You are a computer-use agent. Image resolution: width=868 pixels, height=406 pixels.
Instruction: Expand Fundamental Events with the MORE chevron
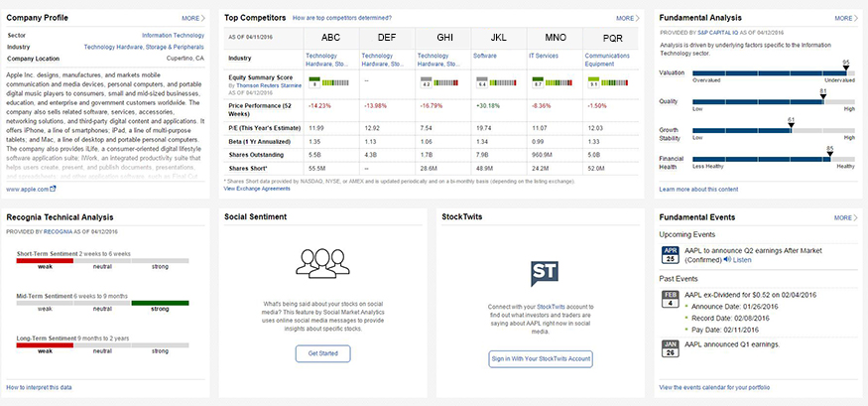tap(846, 217)
